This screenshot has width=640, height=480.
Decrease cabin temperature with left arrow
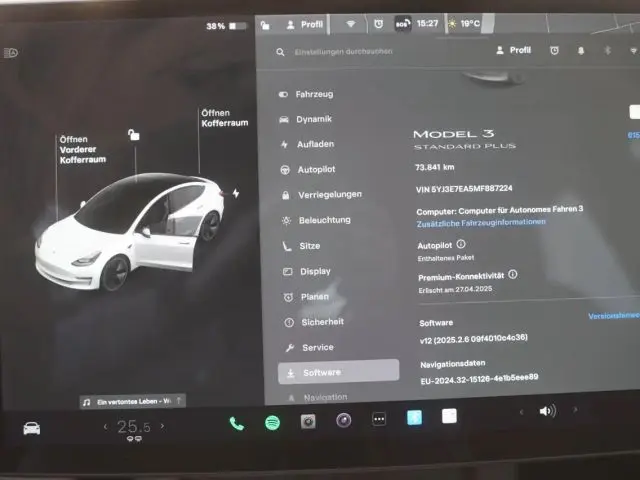(x=106, y=427)
